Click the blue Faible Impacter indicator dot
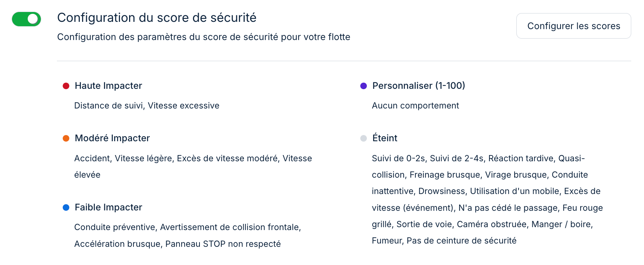Viewport: 644px width, 265px height. click(66, 207)
